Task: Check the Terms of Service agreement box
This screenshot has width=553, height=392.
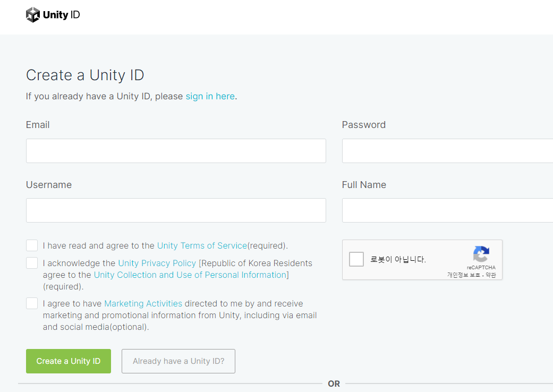Action: 32,245
